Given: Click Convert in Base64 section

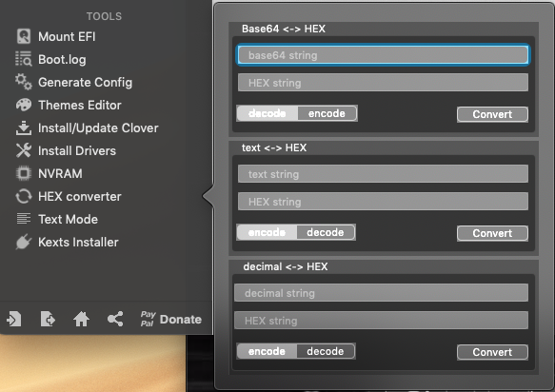Looking at the screenshot, I should [x=492, y=114].
